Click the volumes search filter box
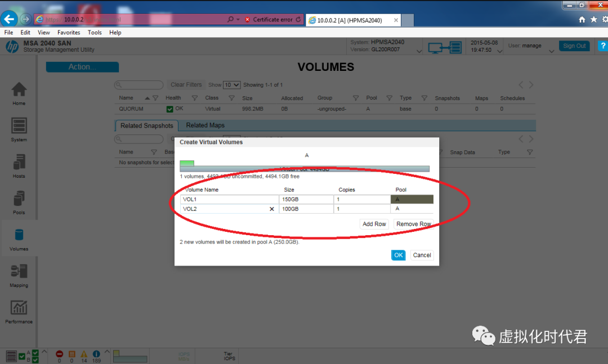 point(139,85)
